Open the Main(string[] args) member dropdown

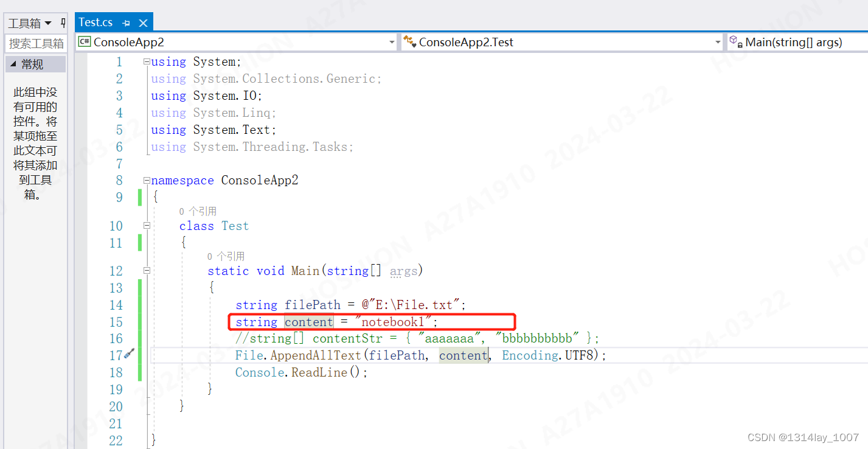click(x=798, y=42)
